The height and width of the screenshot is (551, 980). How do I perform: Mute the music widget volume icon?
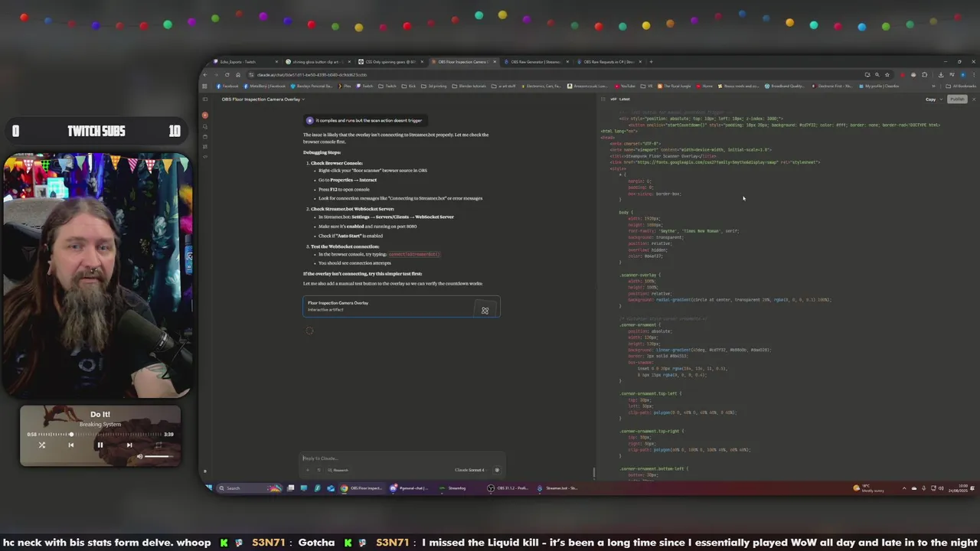click(x=139, y=456)
